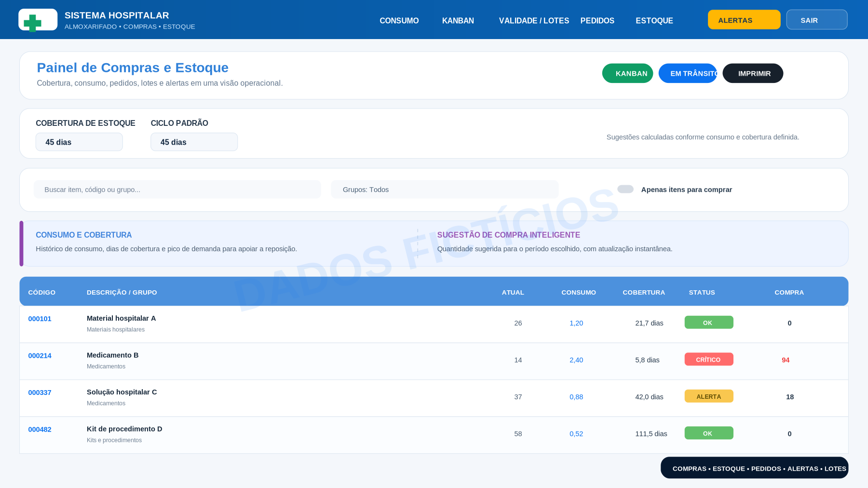Click the '111,5 dias' coverage value
Viewport: 868px width, 488px height.
point(651,434)
